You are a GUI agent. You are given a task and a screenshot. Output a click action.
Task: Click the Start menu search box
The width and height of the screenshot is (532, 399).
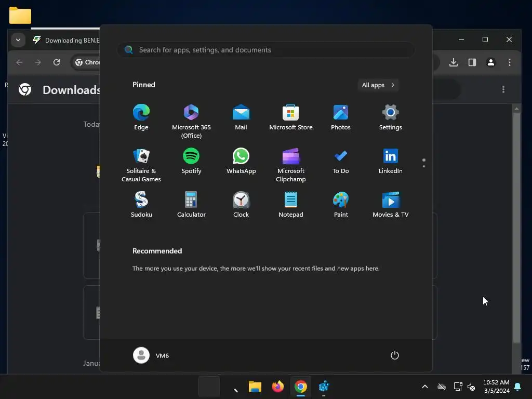click(x=266, y=50)
